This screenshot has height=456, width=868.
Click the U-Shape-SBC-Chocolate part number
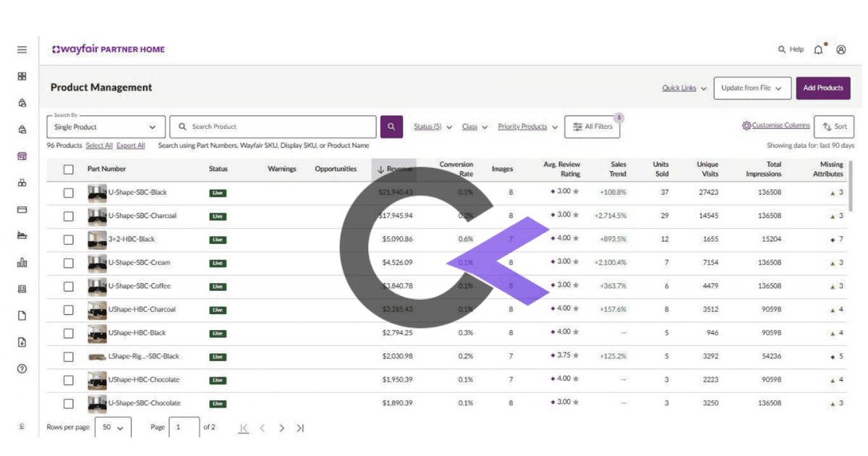coord(145,403)
